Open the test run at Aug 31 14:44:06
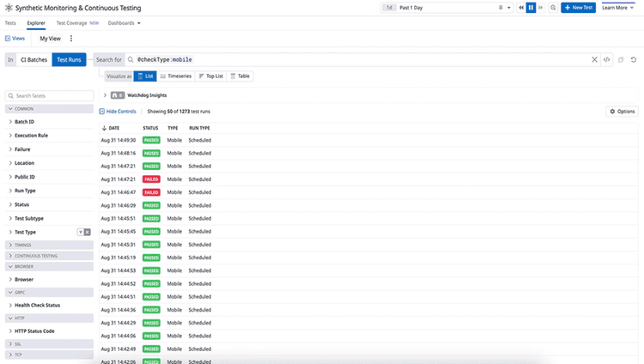Image resolution: width=644 pixels, height=364 pixels. click(368, 336)
